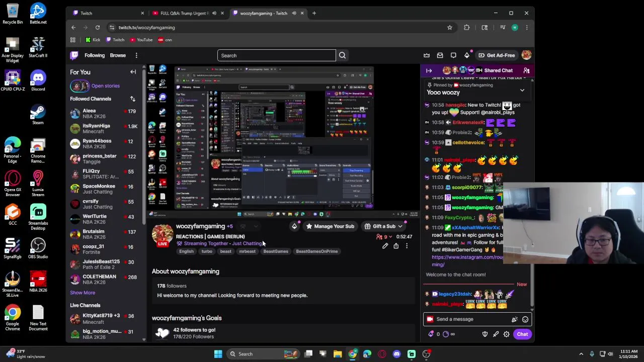Click the purple Chat send button

pos(522,334)
